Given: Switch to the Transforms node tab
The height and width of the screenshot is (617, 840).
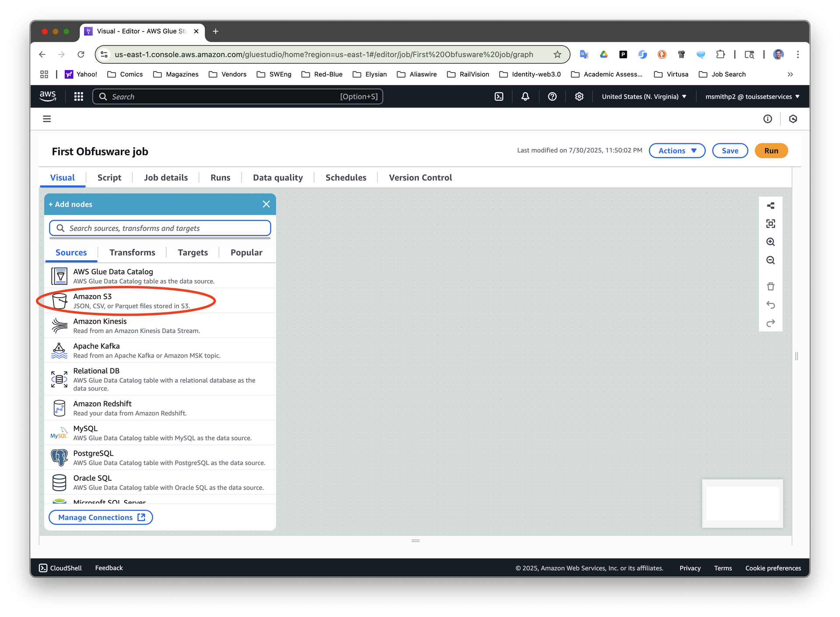Looking at the screenshot, I should coord(132,252).
